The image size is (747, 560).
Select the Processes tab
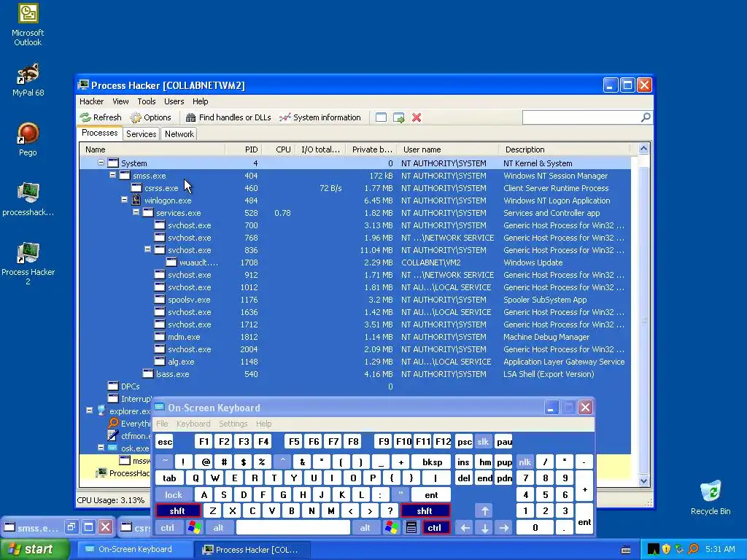(99, 133)
